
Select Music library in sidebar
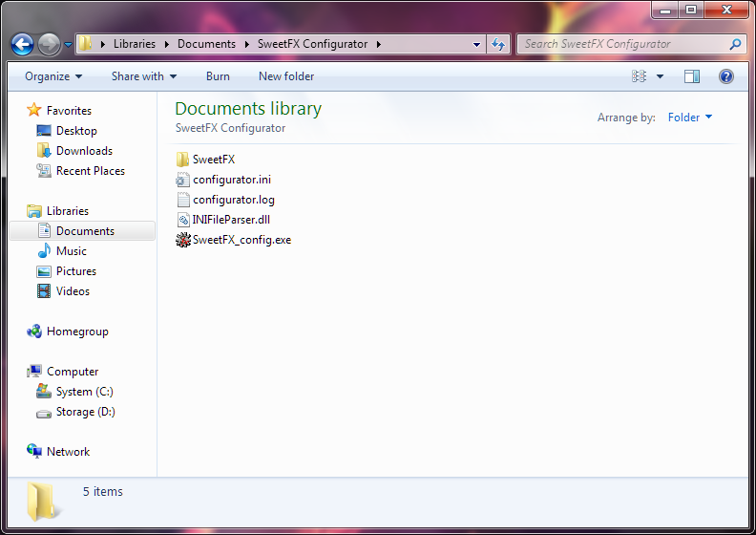[x=72, y=251]
